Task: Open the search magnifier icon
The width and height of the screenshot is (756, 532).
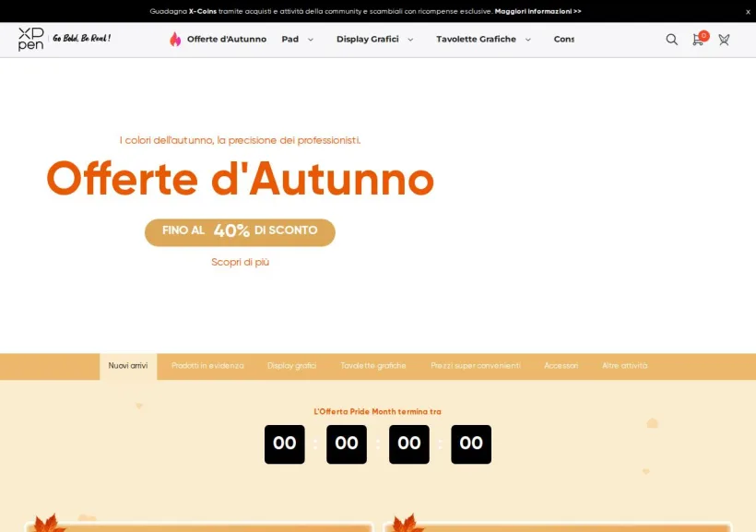Action: tap(671, 40)
